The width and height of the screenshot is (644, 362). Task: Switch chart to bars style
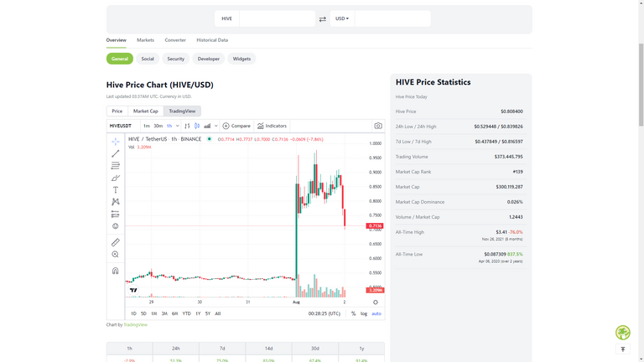pyautogui.click(x=187, y=126)
